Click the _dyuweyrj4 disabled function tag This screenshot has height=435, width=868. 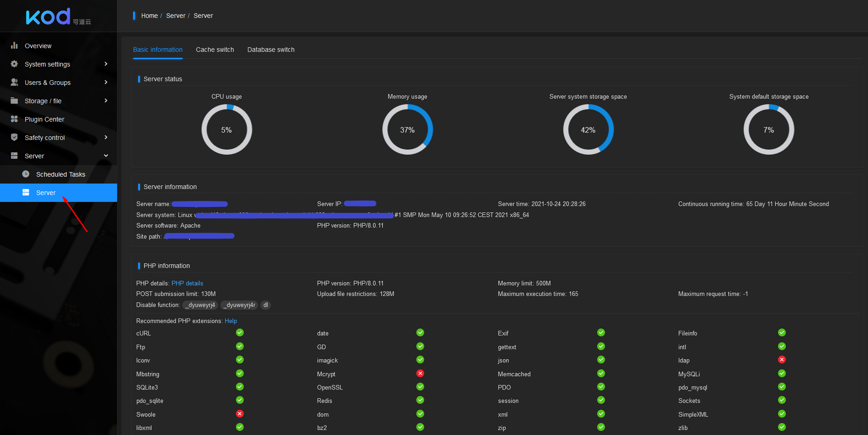coord(200,305)
